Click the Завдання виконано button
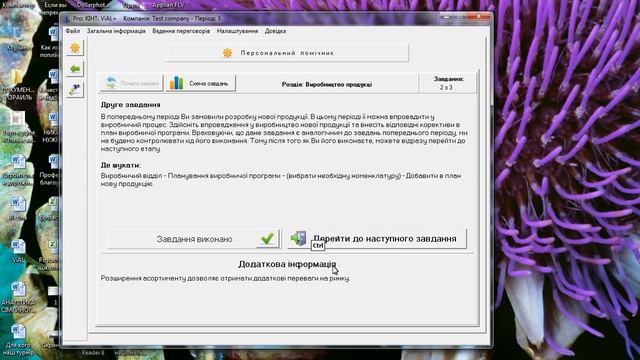640x360 pixels. point(194,239)
